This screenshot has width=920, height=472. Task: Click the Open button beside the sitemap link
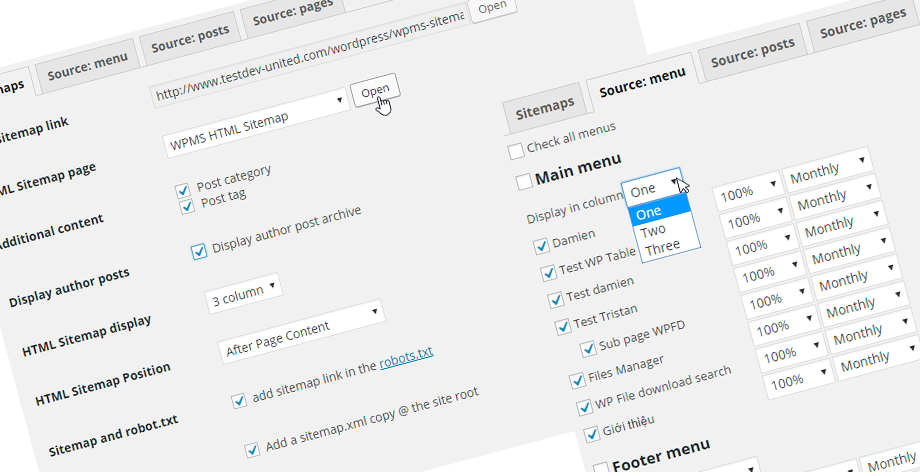tap(375, 90)
